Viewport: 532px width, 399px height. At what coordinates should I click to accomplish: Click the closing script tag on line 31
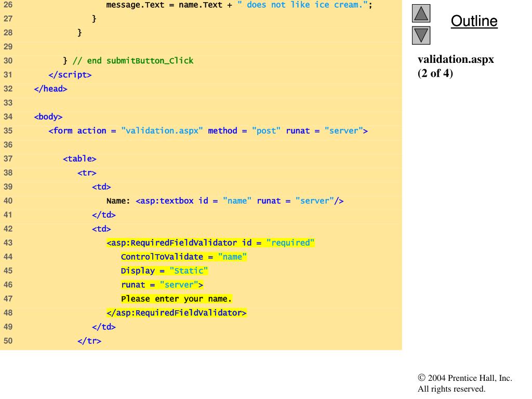point(70,75)
